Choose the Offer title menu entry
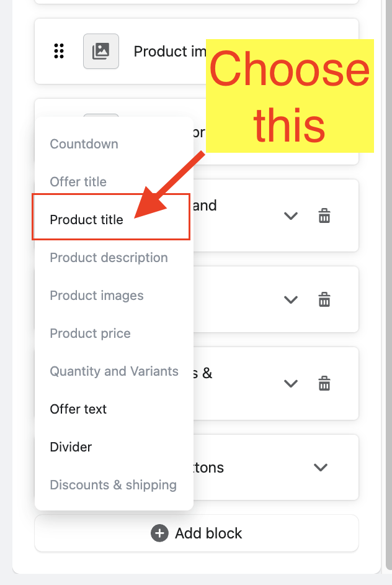392x585 pixels. coord(79,182)
